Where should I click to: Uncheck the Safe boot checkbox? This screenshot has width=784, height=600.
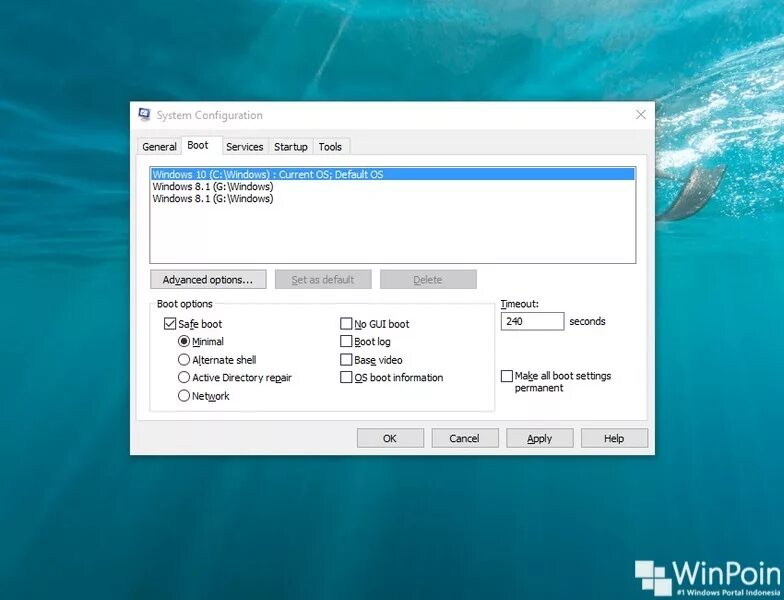170,324
